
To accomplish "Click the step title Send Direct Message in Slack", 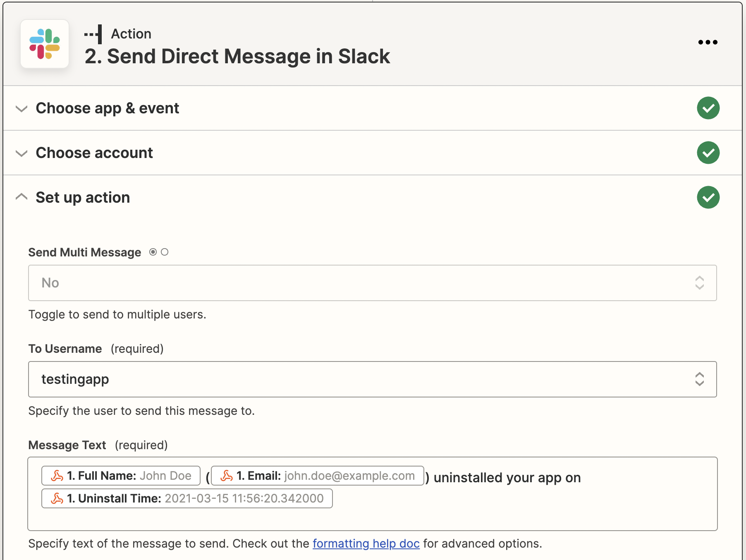I will point(237,56).
